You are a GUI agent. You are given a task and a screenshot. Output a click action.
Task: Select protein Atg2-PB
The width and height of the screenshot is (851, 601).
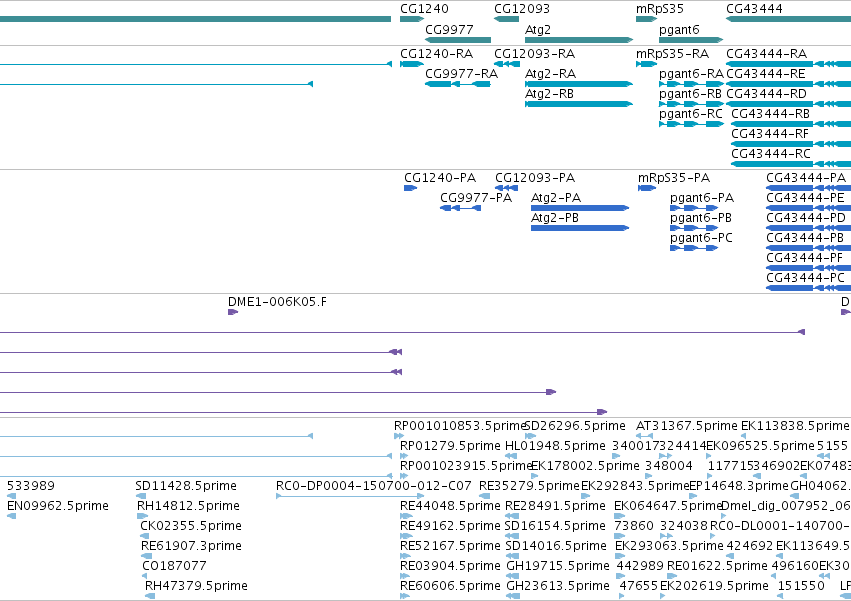[580, 229]
